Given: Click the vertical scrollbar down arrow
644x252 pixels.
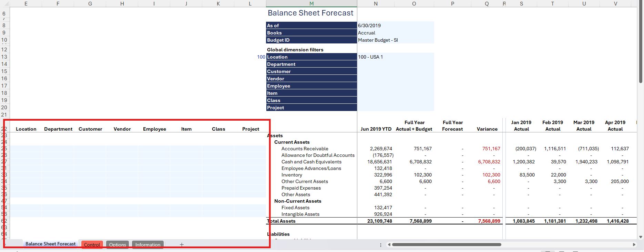Looking at the screenshot, I should [x=641, y=237].
